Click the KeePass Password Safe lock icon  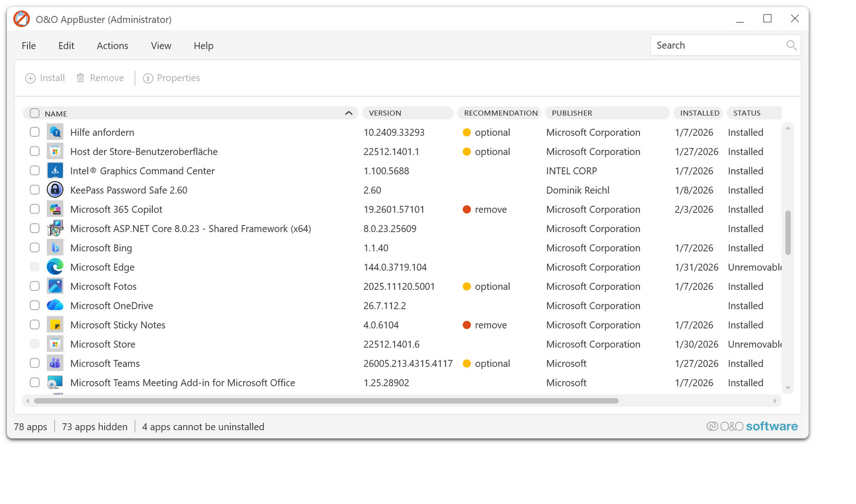[55, 190]
